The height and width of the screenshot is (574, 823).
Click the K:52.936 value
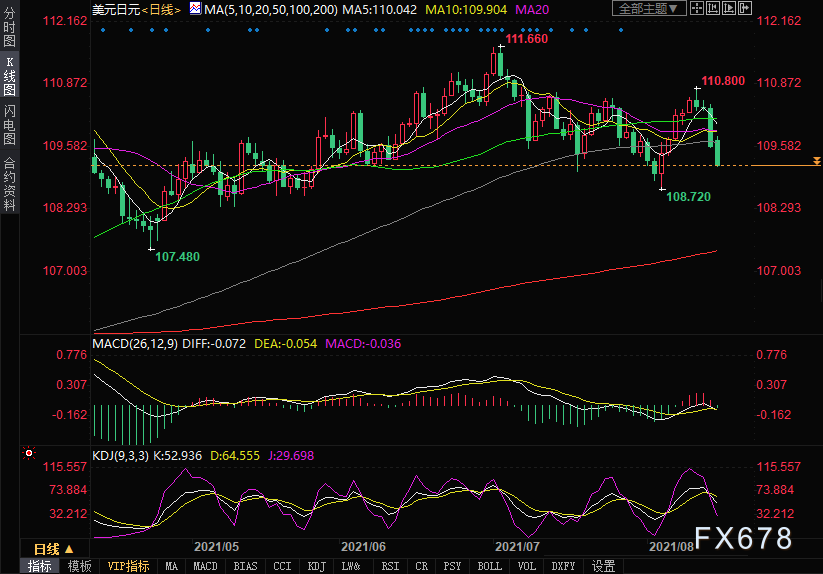coord(177,455)
